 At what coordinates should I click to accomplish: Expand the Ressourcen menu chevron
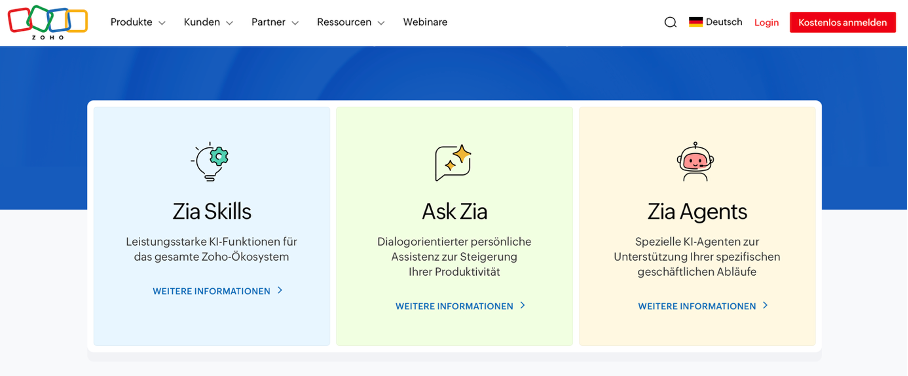[381, 23]
